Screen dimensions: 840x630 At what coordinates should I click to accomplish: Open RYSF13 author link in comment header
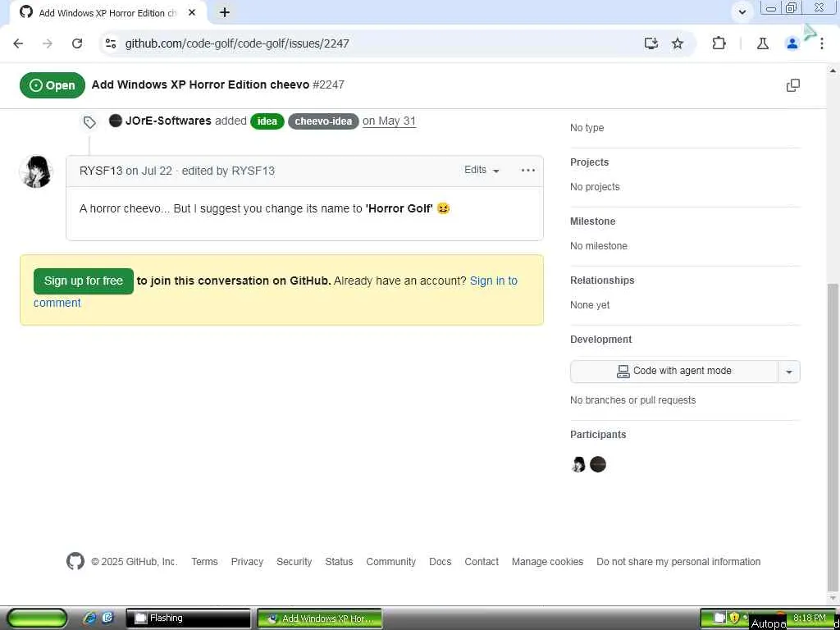(x=101, y=171)
